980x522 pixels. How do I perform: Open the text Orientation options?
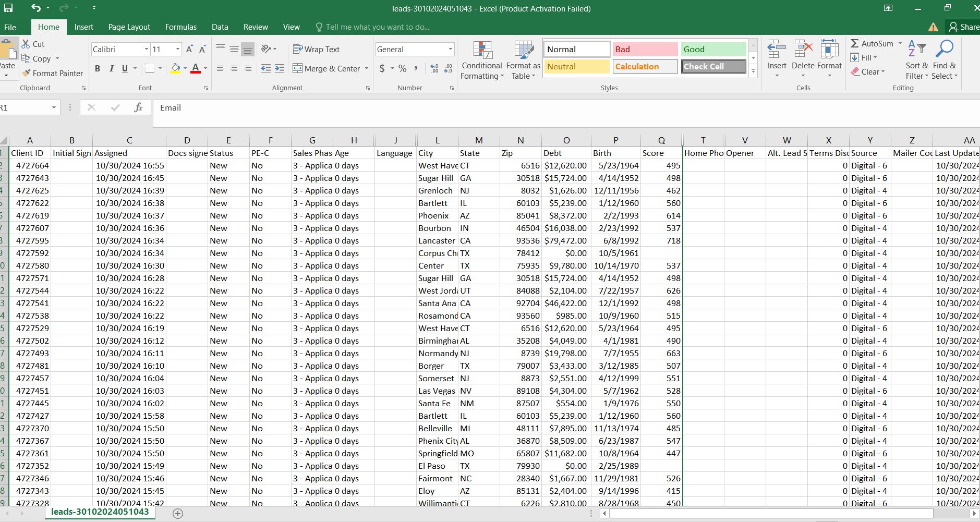coord(269,49)
